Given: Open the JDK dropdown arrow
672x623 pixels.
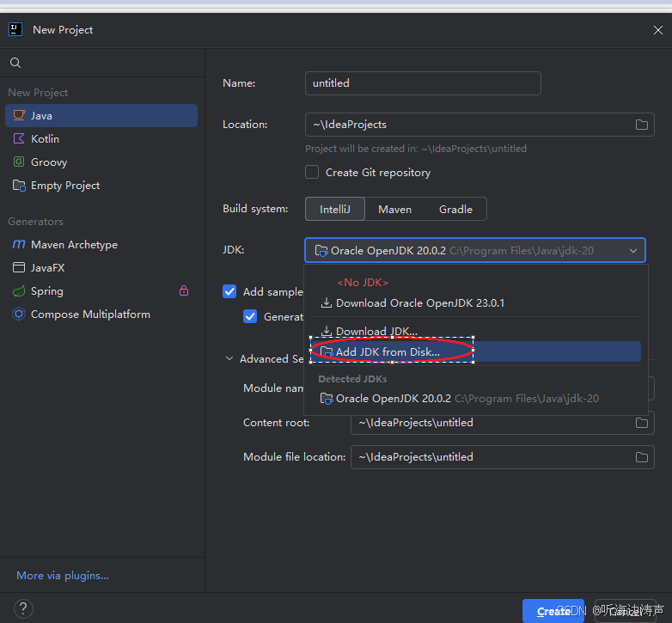Looking at the screenshot, I should pyautogui.click(x=633, y=251).
